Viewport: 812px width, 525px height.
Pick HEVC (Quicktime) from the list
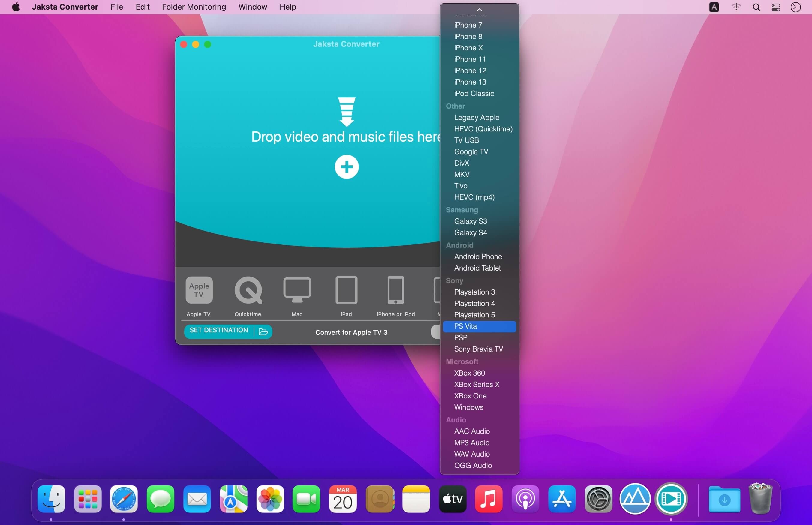point(483,129)
